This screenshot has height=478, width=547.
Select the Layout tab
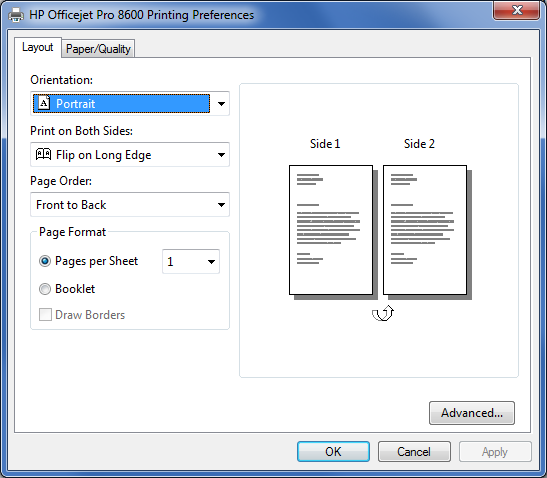[x=38, y=47]
